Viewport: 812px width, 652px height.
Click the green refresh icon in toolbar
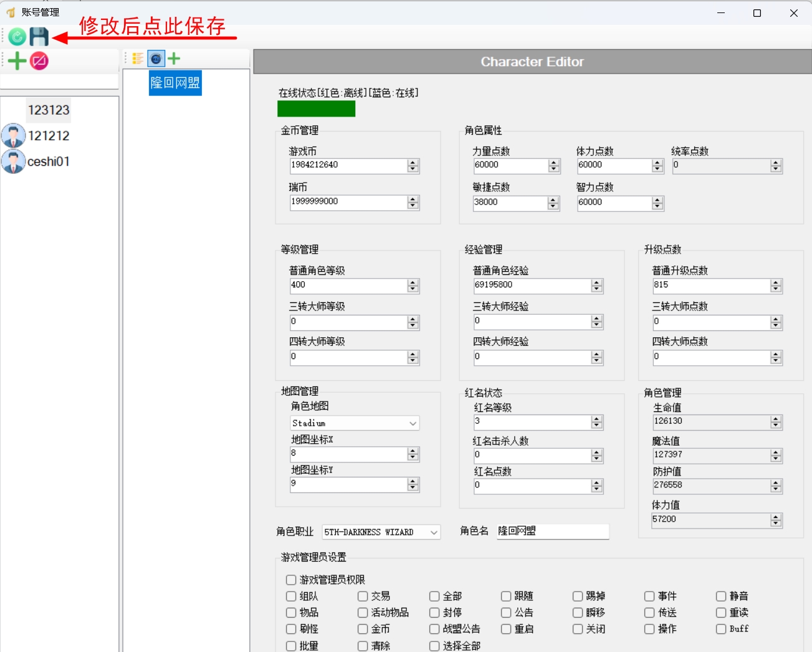(17, 37)
